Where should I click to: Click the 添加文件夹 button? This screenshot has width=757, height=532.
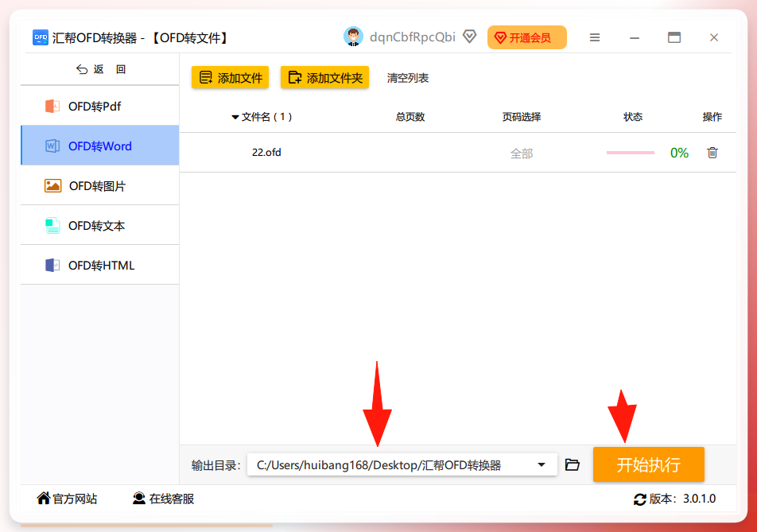(x=324, y=78)
